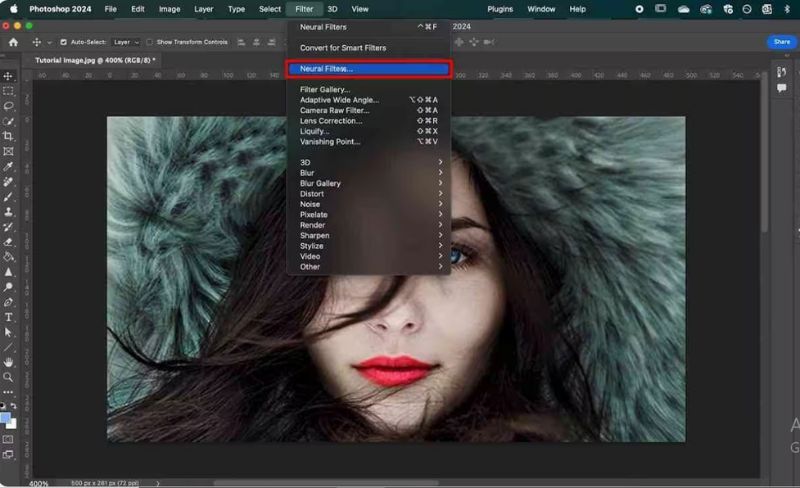
Task: Select the Zoom magnifier tool
Action: coord(8,377)
